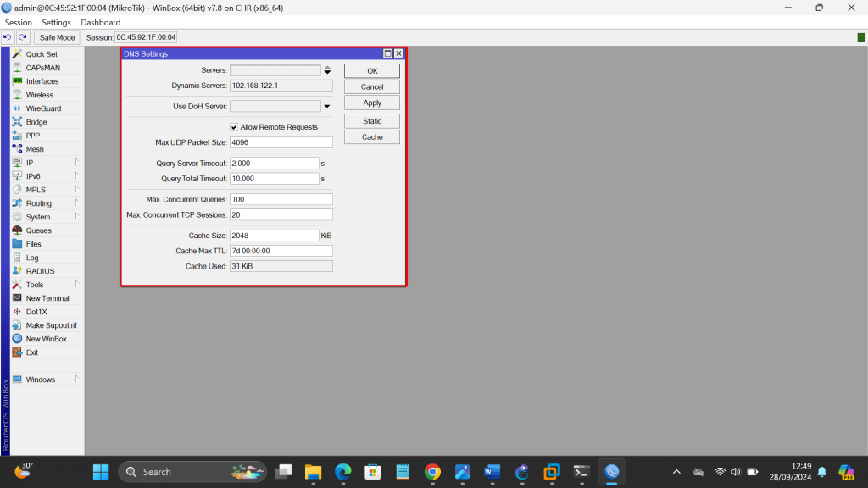The width and height of the screenshot is (868, 488).
Task: Click the Make Supout.rif icon
Action: (17, 325)
